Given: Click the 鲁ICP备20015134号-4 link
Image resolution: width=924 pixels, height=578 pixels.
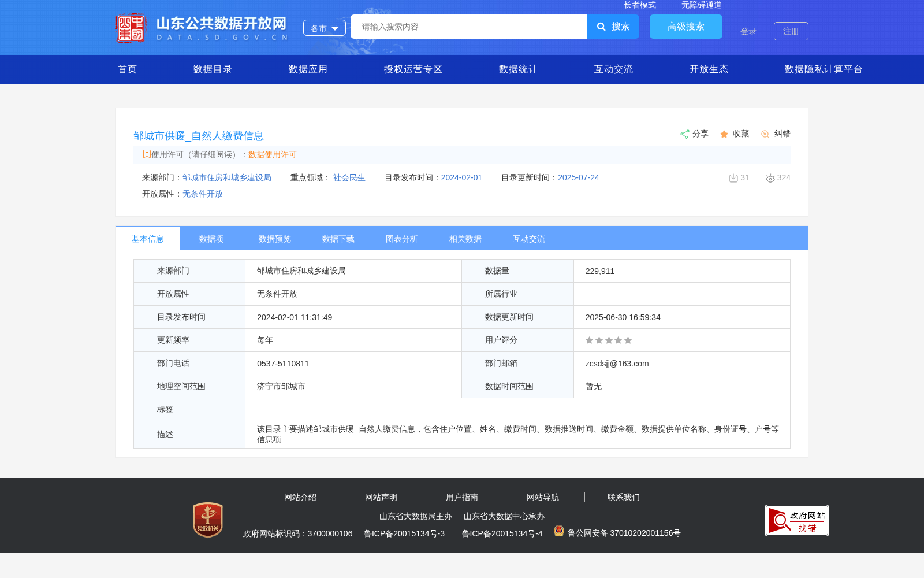Looking at the screenshot, I should (502, 533).
